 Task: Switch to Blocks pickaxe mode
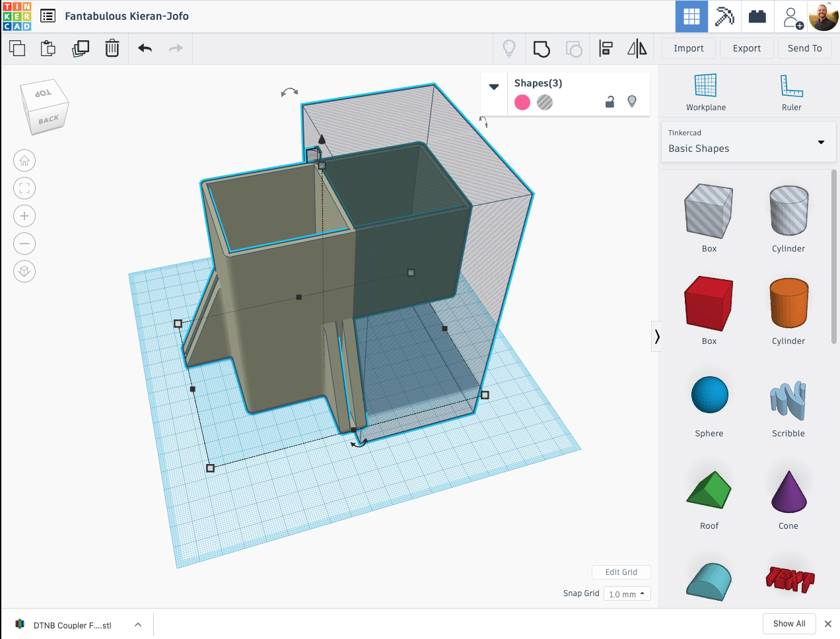coord(724,17)
